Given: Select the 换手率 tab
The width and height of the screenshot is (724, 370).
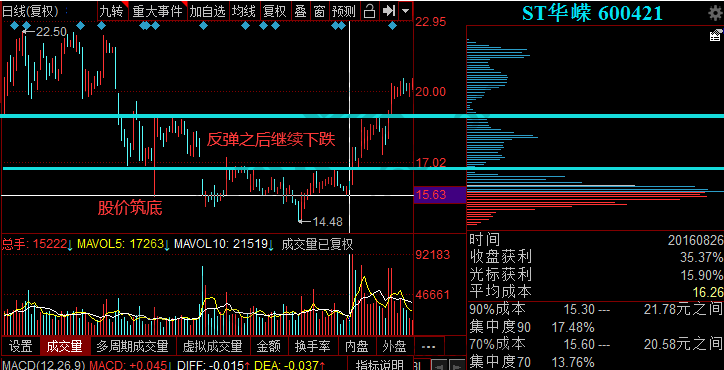Looking at the screenshot, I should (x=313, y=346).
